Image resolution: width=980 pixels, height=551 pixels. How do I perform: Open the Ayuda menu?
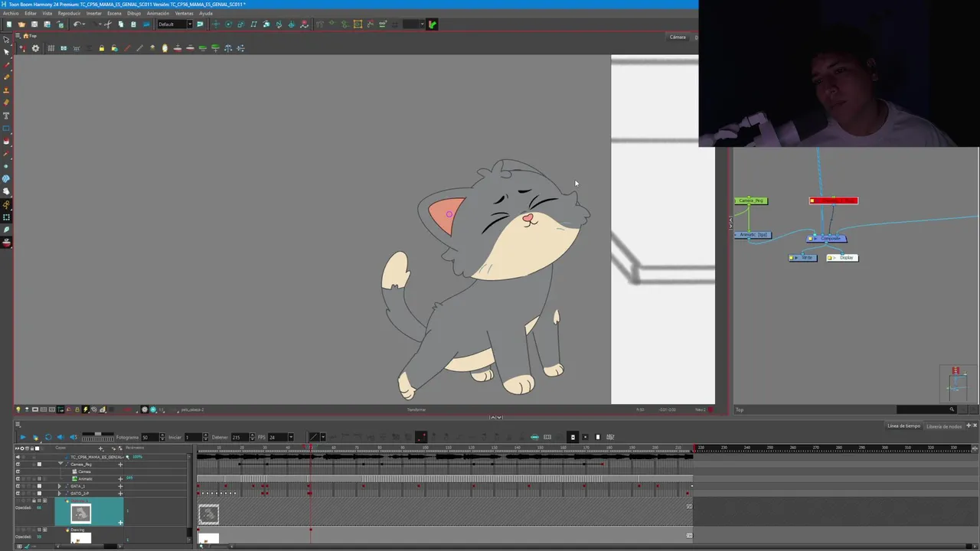[206, 13]
